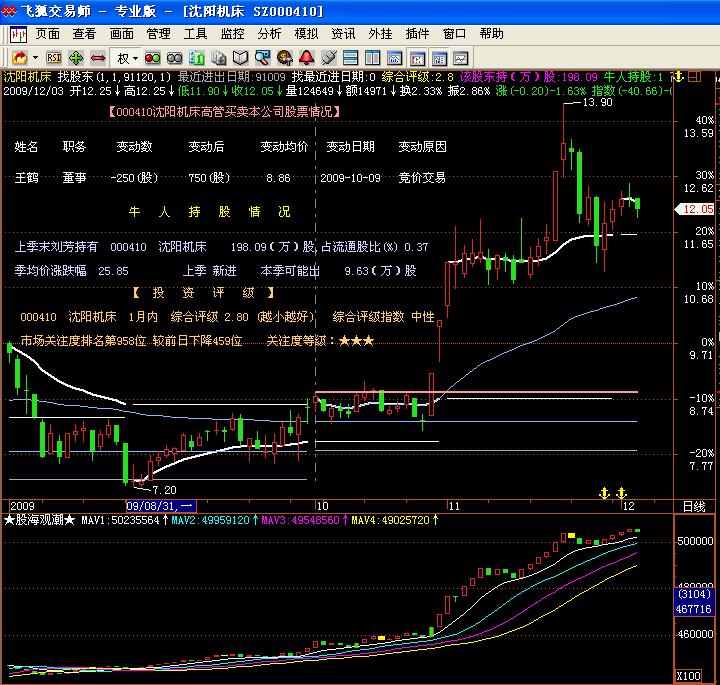This screenshot has height=685, width=720.
Task: Click the right yellow marker near 12
Action: [x=621, y=494]
